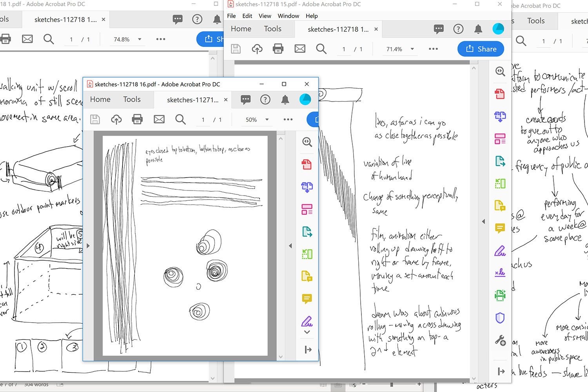Image resolution: width=588 pixels, height=392 pixels.
Task: Click Find magnifier in back-left 18 1.pdf window
Action: pos(49,39)
